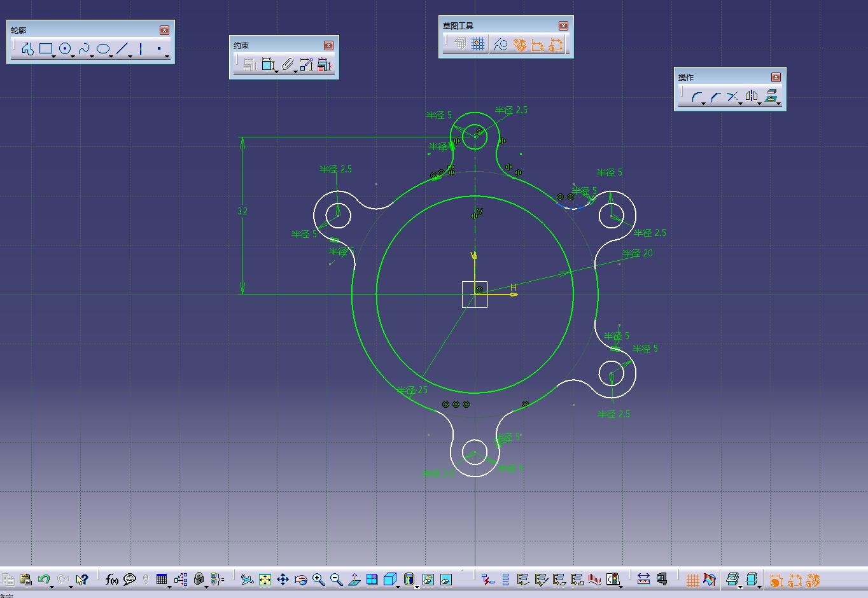Open the view mode shading cylinder icon
Viewport: 868px width, 598px height.
(409, 580)
